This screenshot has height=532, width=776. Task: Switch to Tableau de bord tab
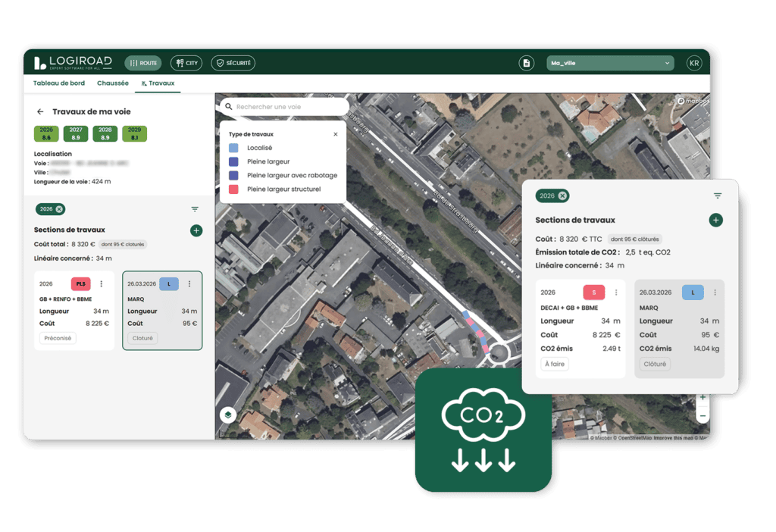[x=59, y=83]
